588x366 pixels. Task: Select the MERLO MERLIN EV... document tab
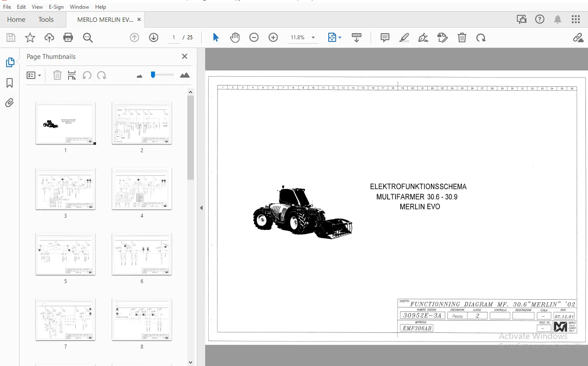coord(105,20)
